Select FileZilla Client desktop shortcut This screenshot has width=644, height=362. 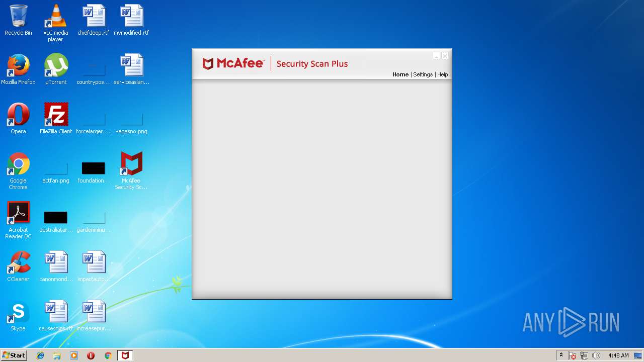[x=55, y=119]
